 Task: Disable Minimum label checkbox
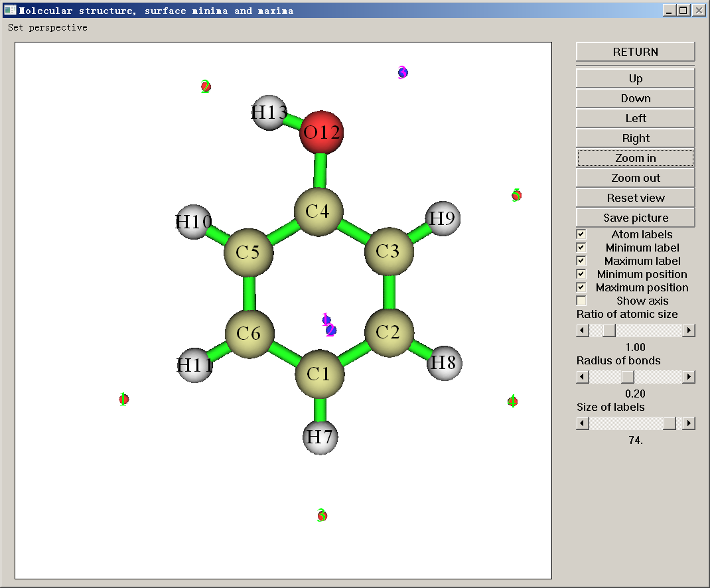point(581,248)
